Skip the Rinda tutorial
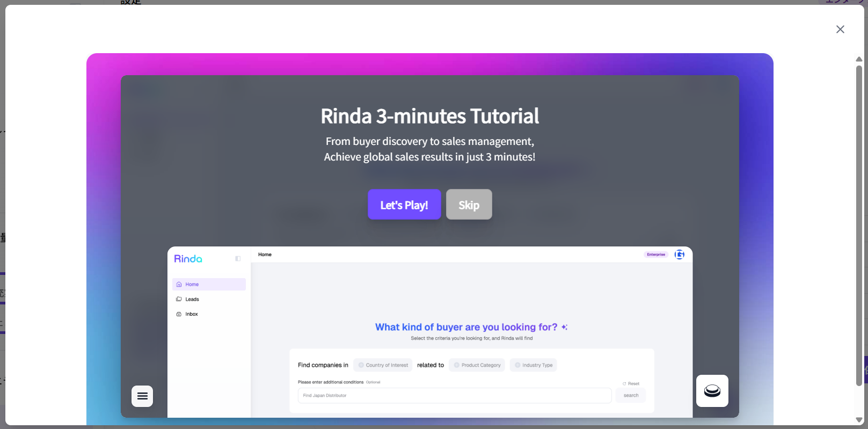This screenshot has height=429, width=868. [469, 205]
